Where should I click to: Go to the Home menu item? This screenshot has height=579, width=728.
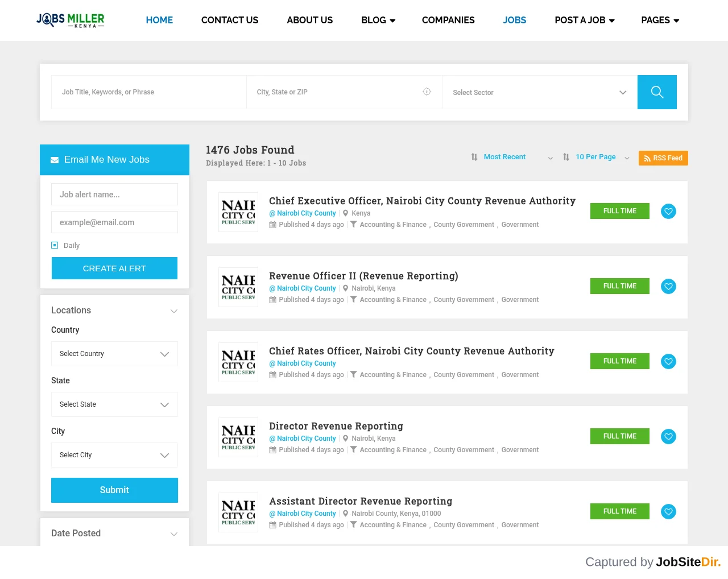159,20
